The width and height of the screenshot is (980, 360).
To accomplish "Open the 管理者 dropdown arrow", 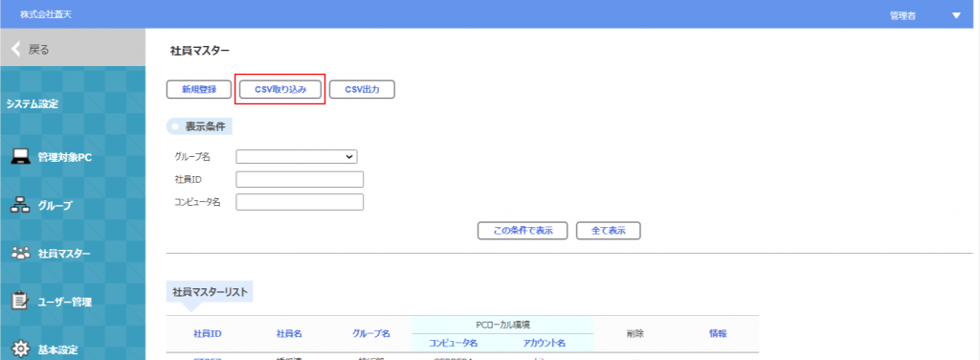I will point(956,15).
